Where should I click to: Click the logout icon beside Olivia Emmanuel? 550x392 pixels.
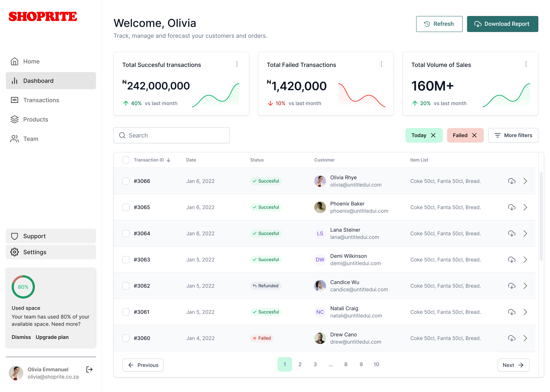click(x=89, y=369)
